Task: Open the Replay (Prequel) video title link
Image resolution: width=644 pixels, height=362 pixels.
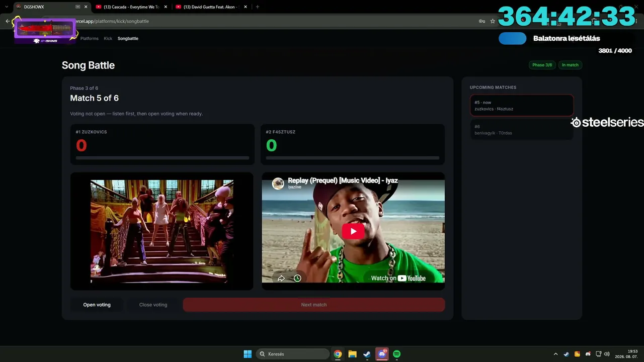Action: pos(343,180)
